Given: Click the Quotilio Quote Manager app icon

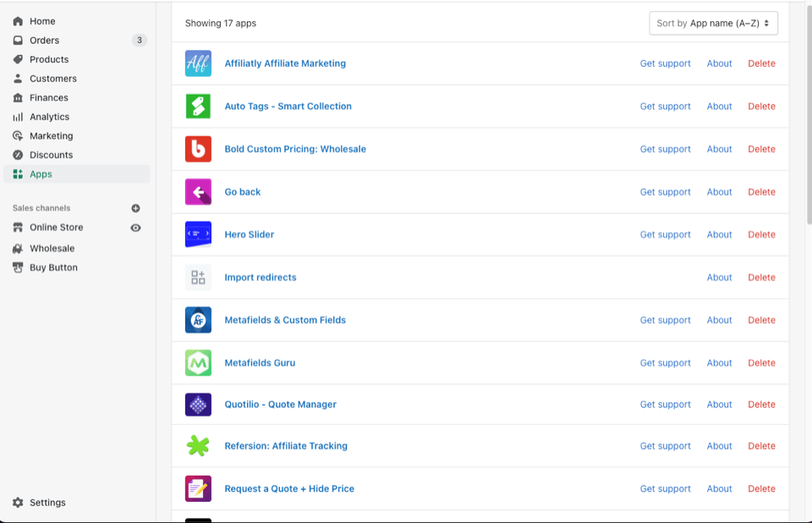Looking at the screenshot, I should click(x=198, y=405).
